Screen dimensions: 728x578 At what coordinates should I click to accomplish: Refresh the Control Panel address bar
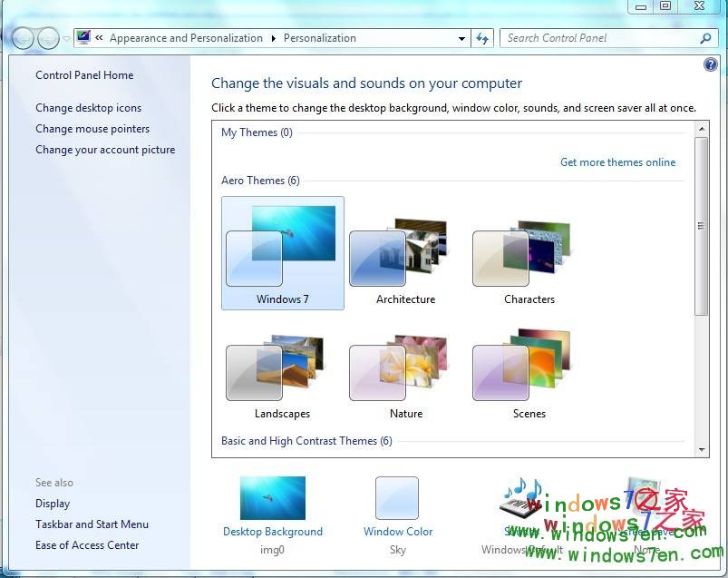[482, 38]
